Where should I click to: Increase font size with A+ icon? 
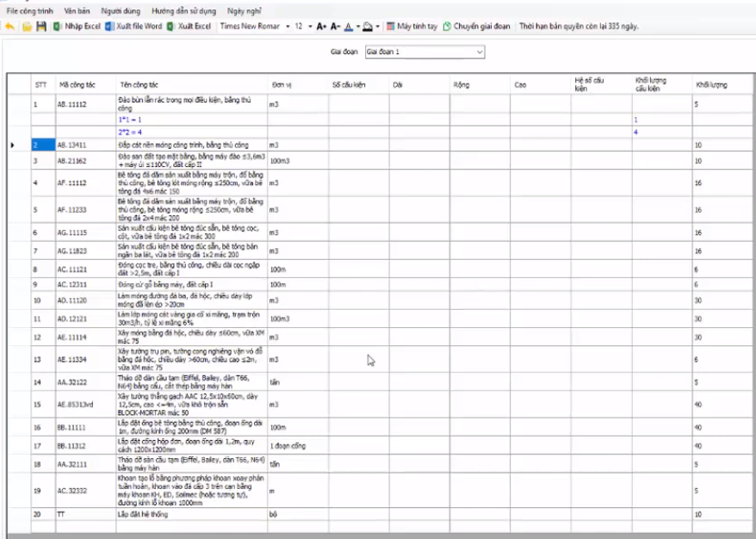[321, 27]
